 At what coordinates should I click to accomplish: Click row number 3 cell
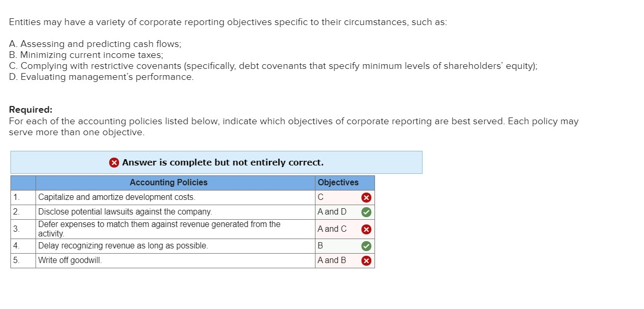[x=23, y=229]
